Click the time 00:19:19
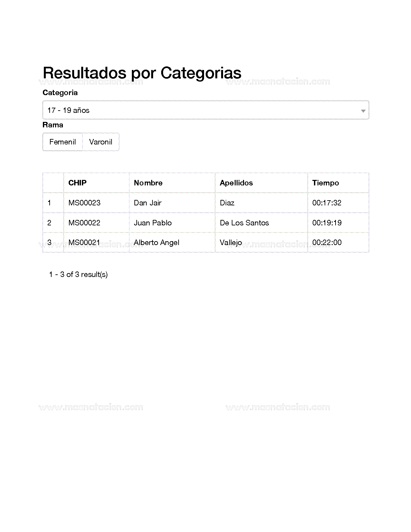411x532 pixels. coord(327,223)
